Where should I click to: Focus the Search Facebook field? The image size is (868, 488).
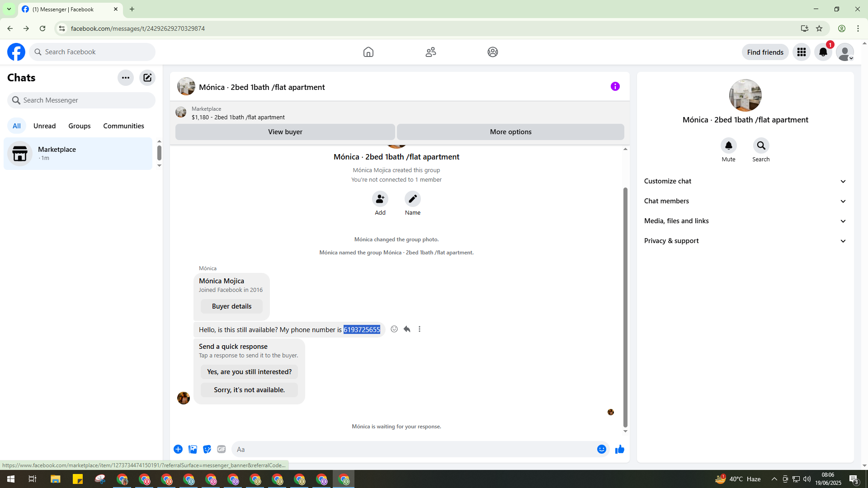click(x=92, y=52)
